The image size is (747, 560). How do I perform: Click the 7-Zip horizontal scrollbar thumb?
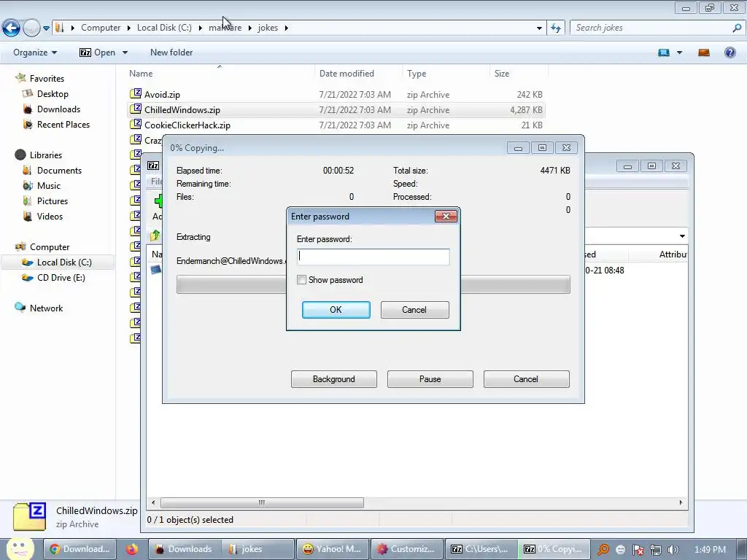(262, 502)
